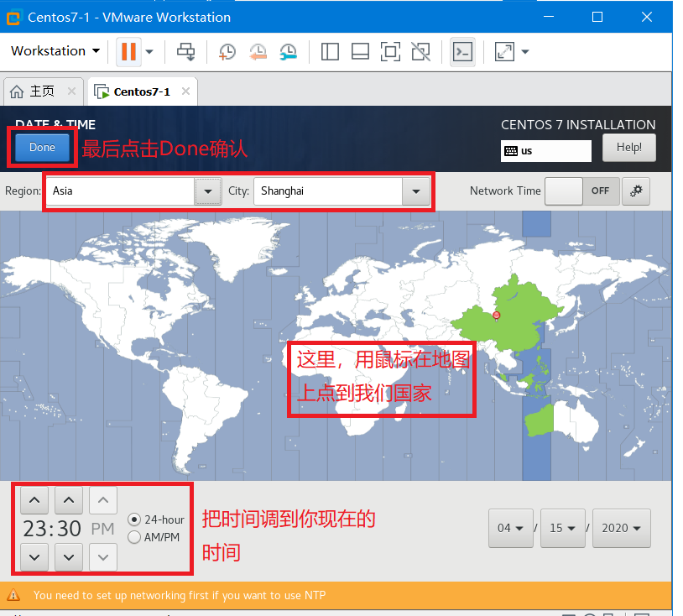Click the Done button to confirm
Screen dimensions: 683x616
[x=41, y=147]
